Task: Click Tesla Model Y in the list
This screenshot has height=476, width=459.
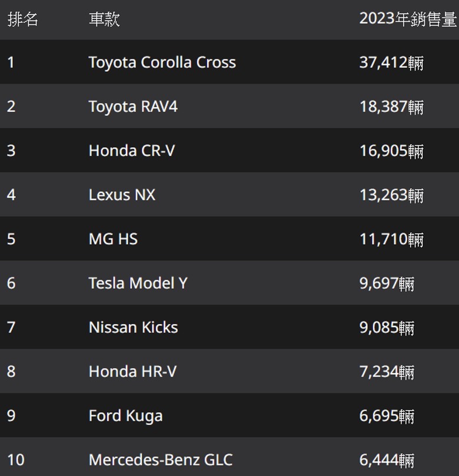Action: [138, 283]
